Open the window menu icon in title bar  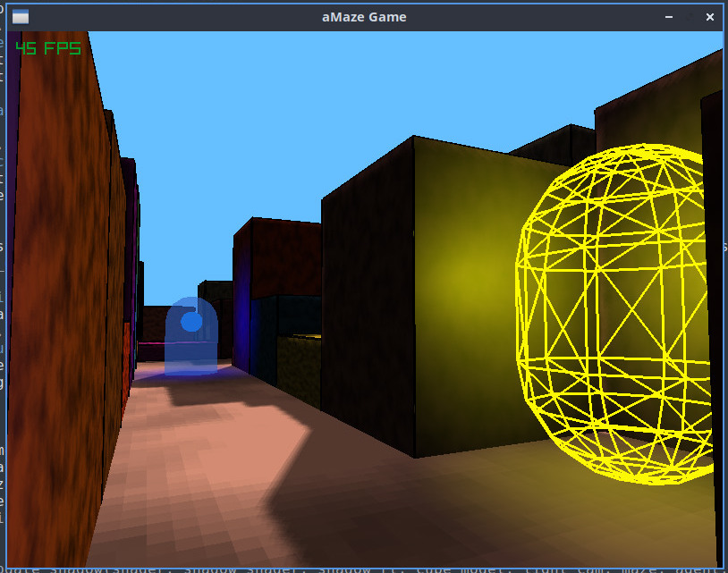(21, 17)
